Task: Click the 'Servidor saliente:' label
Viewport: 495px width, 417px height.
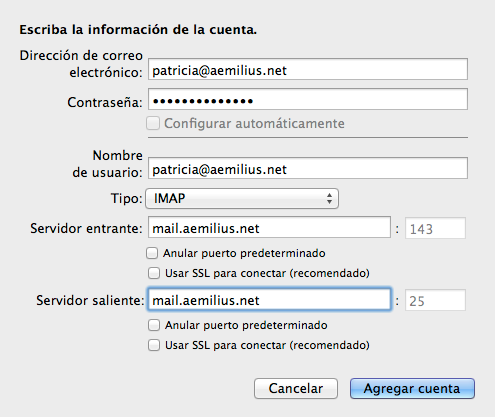Action: pos(90,300)
